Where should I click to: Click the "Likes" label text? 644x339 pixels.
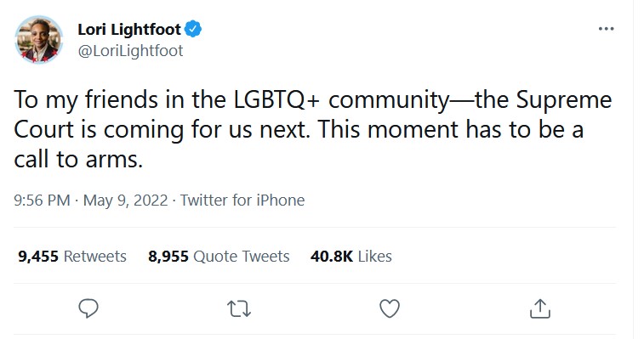pos(374,256)
